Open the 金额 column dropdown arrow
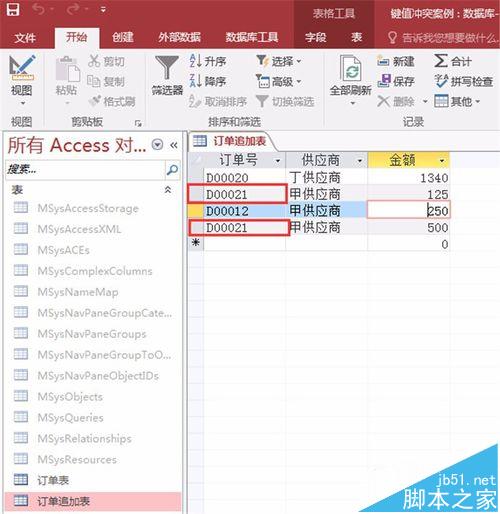This screenshot has height=514, width=500. [442, 161]
